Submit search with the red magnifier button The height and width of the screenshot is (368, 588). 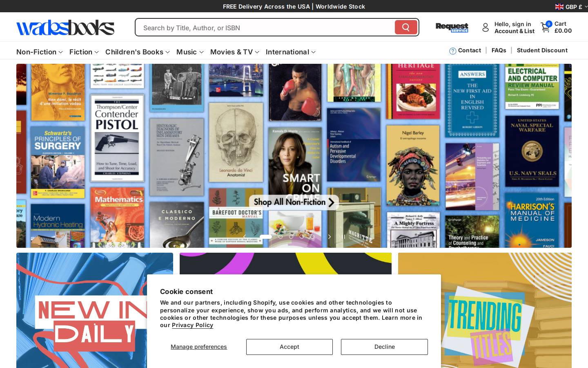point(406,27)
